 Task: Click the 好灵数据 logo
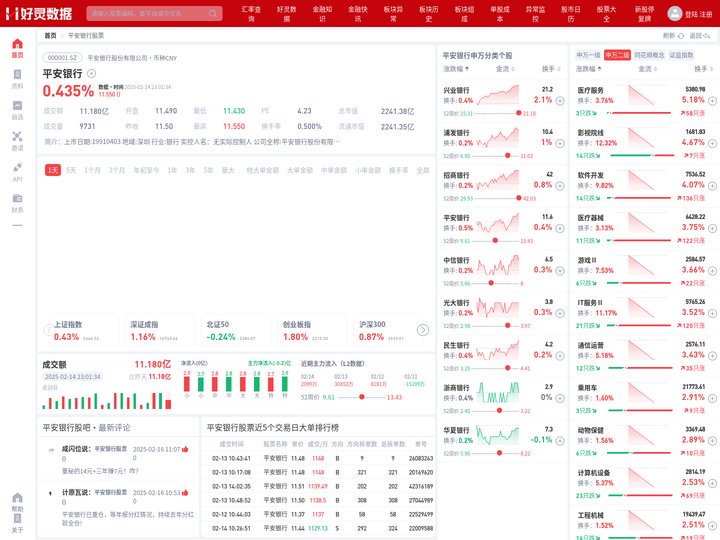39,13
